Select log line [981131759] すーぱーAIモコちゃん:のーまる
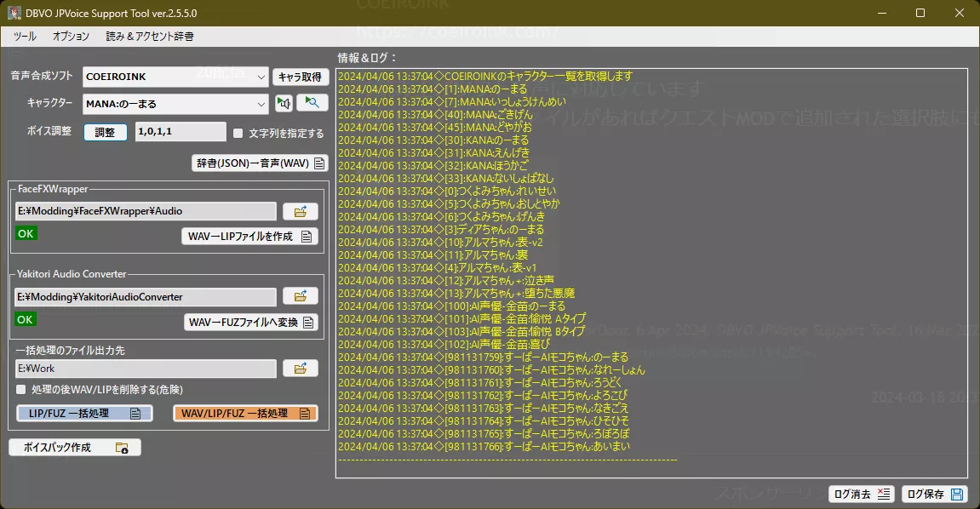This screenshot has height=509, width=980. tap(483, 357)
